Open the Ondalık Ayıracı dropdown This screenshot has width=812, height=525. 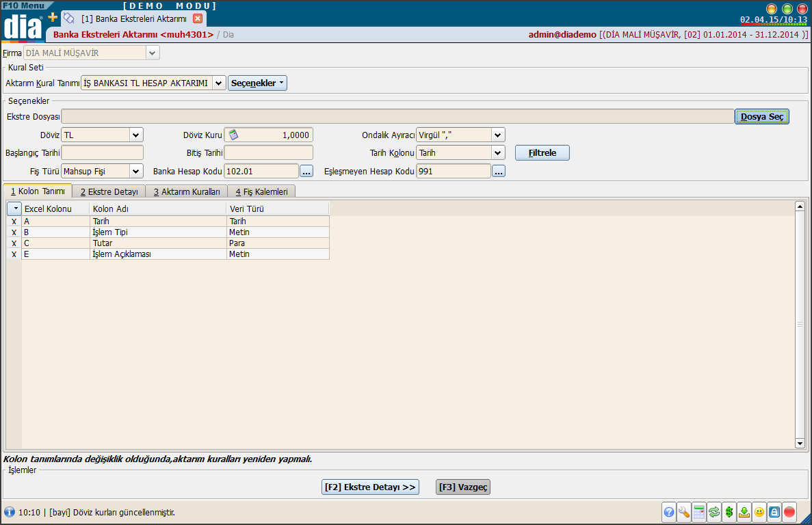[x=497, y=135]
